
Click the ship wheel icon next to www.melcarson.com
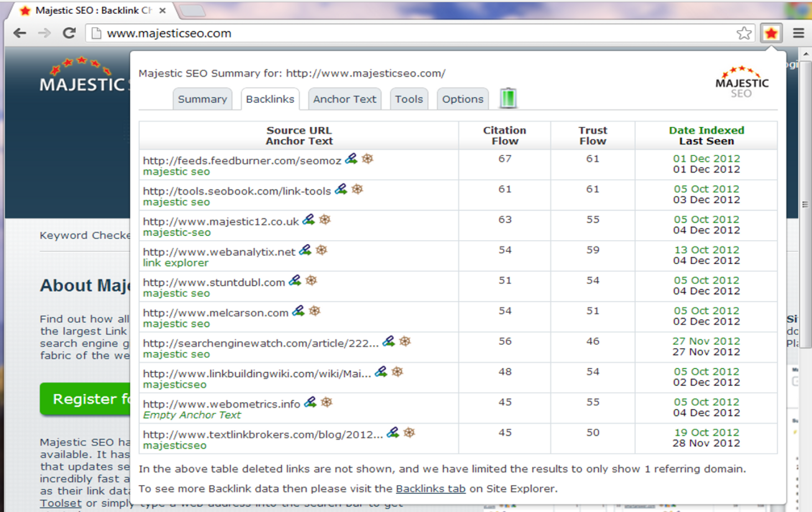[315, 311]
